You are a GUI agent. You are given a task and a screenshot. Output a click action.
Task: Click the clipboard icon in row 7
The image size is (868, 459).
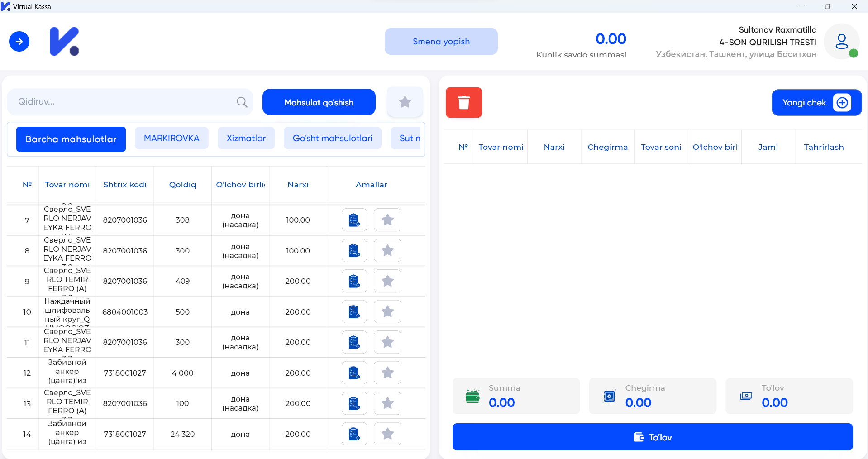click(x=354, y=220)
